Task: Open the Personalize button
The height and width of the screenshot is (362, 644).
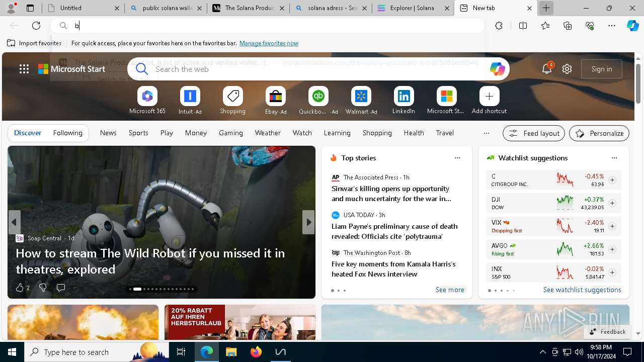Action: point(599,133)
